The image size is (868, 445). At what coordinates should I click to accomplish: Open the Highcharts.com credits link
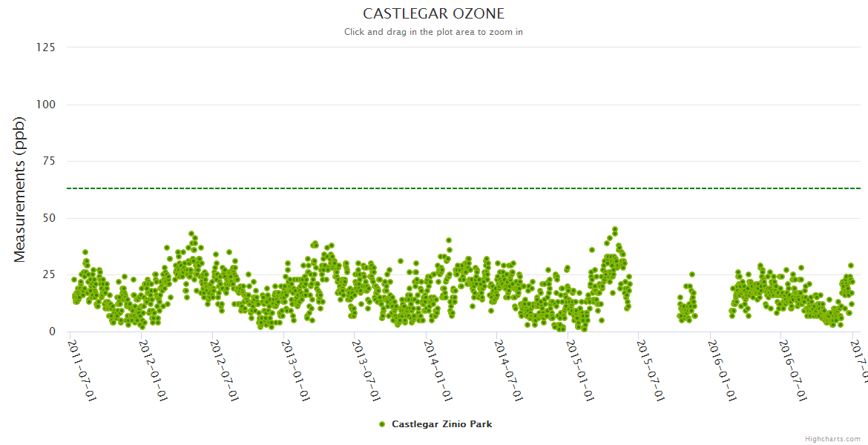(832, 438)
